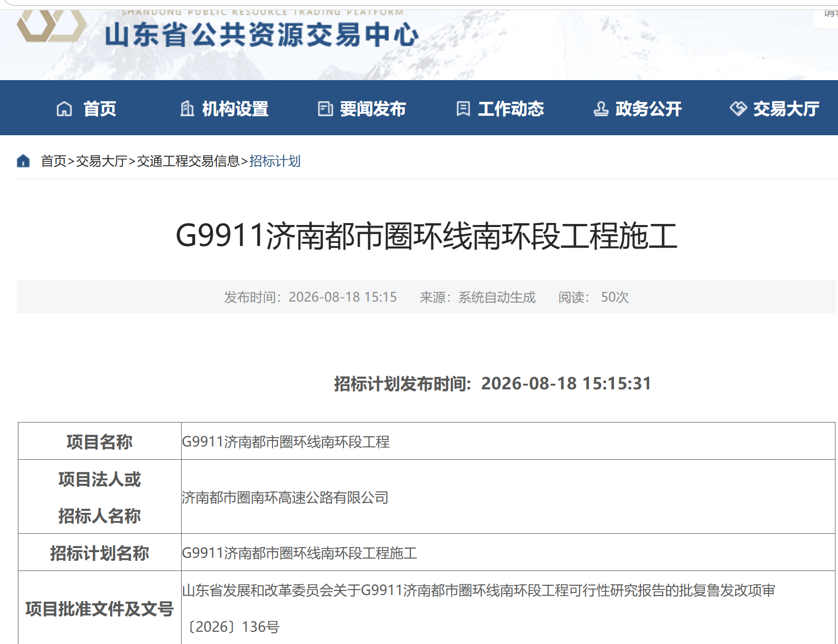Click the approval document text ending 〔2026〕136号
Image resolution: width=838 pixels, height=644 pixels.
(479, 608)
